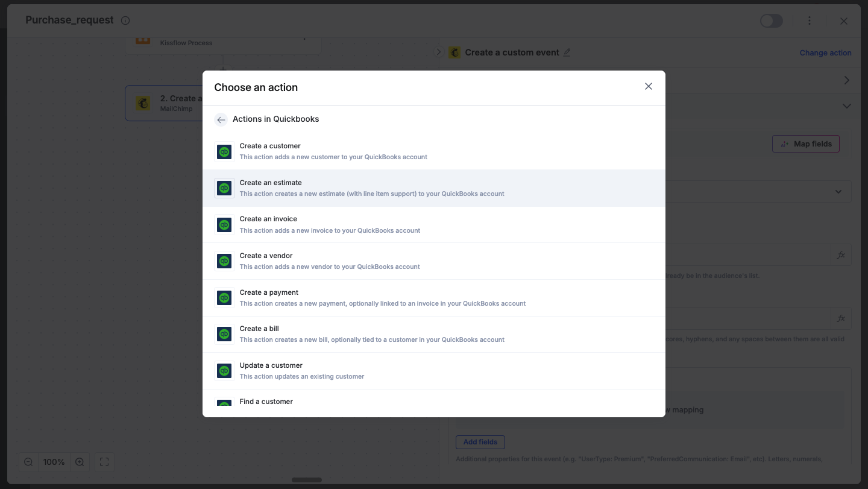The width and height of the screenshot is (868, 489).
Task: Open the three-dot more options menu
Action: [x=810, y=21]
